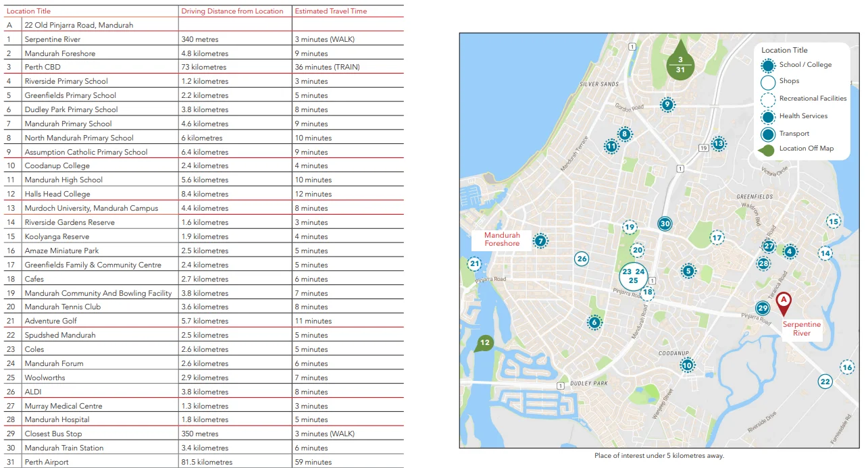
Task: Click map marker 26 for ALDI
Action: pos(582,259)
